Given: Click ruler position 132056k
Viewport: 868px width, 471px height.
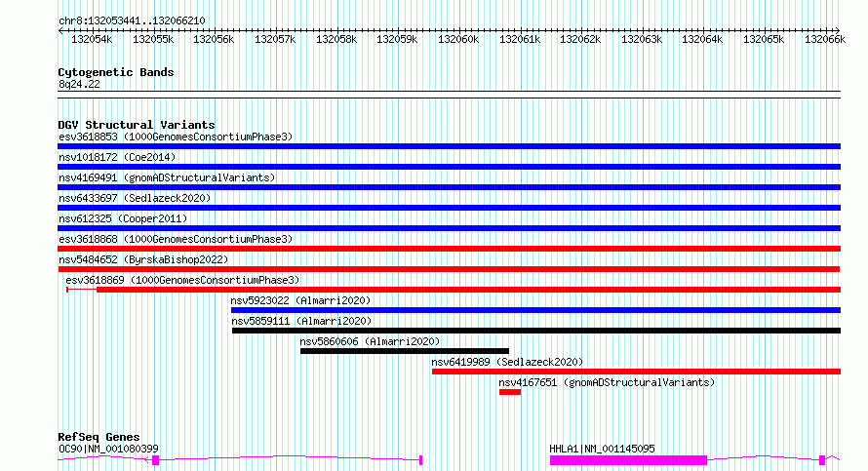Looking at the screenshot, I should click(x=214, y=39).
